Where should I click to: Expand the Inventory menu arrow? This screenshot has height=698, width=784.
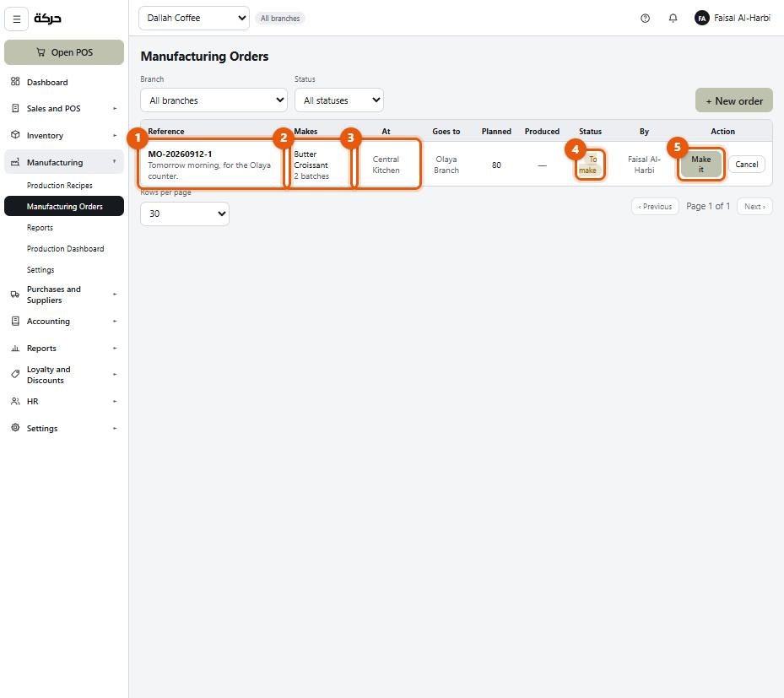click(x=115, y=136)
